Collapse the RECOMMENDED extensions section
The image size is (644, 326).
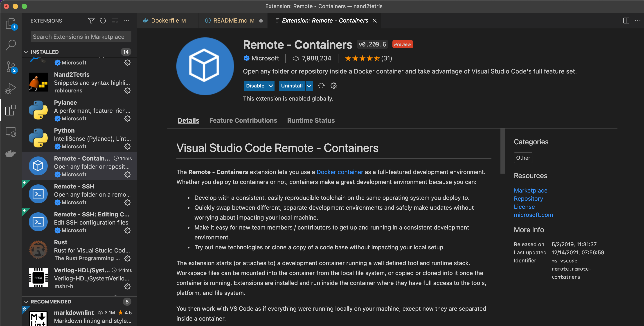pos(26,301)
